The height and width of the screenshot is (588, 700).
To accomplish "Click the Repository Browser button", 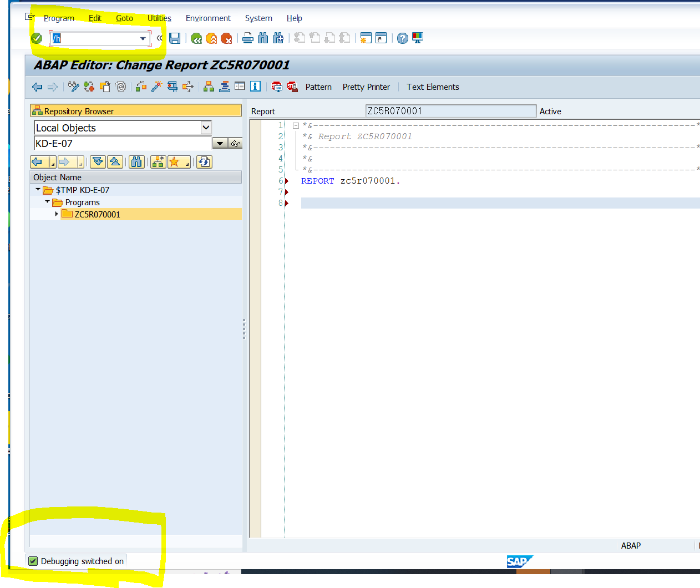I will [x=136, y=111].
